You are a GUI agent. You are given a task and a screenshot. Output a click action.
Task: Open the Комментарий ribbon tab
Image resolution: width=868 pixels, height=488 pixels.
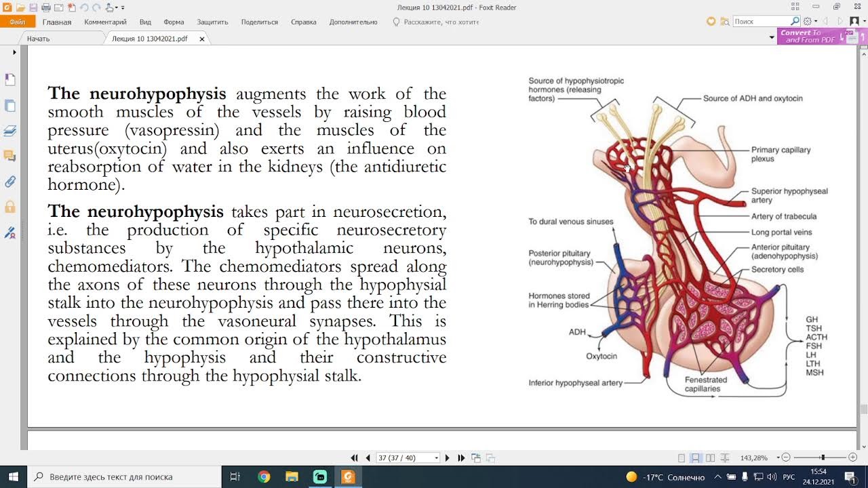coord(105,22)
